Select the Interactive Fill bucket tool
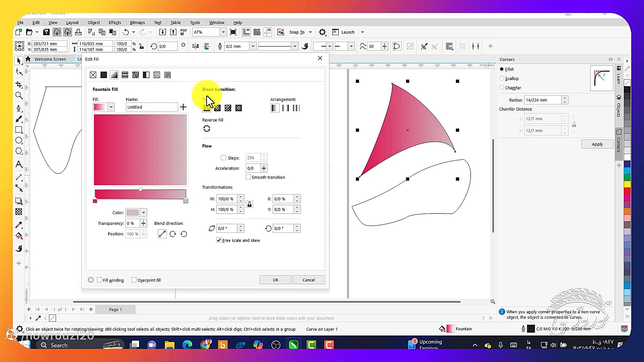 point(19,236)
